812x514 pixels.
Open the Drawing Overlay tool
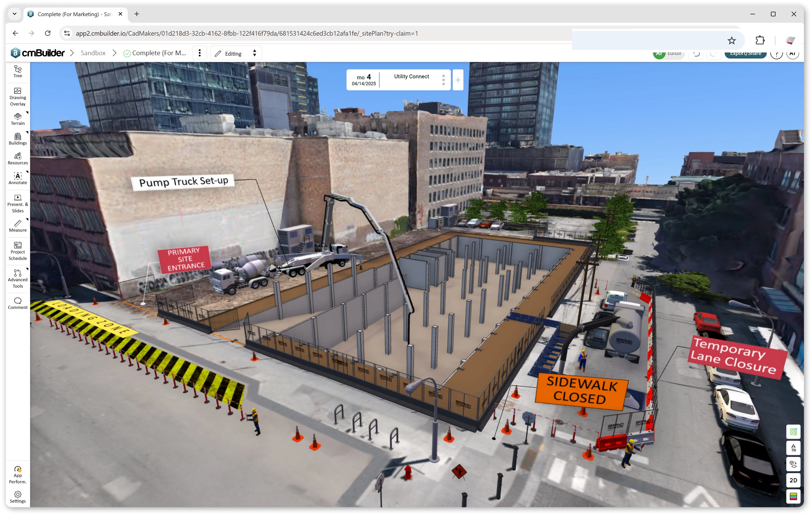tap(18, 97)
